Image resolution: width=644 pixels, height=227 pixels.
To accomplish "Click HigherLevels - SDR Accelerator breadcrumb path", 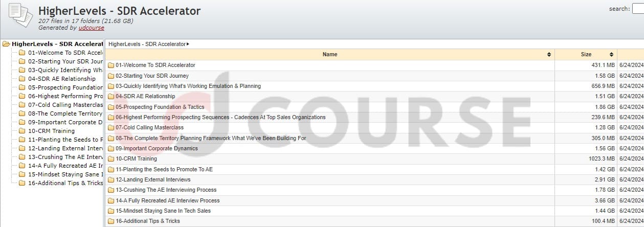I will click(x=147, y=44).
